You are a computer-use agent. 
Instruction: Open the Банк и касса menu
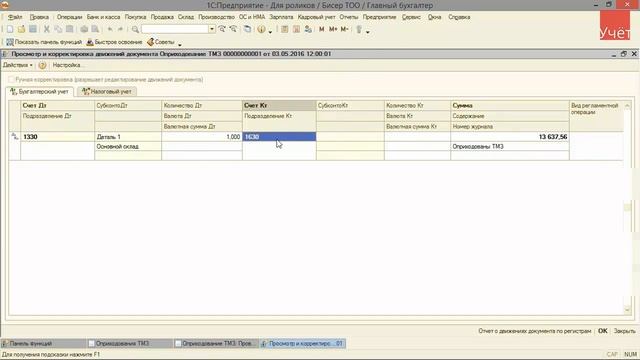click(x=103, y=17)
